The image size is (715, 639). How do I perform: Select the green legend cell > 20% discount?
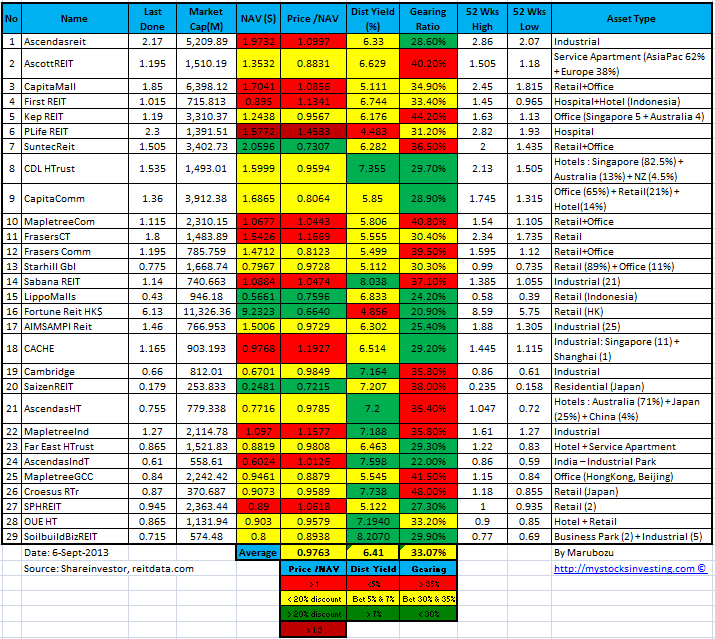pyautogui.click(x=313, y=614)
